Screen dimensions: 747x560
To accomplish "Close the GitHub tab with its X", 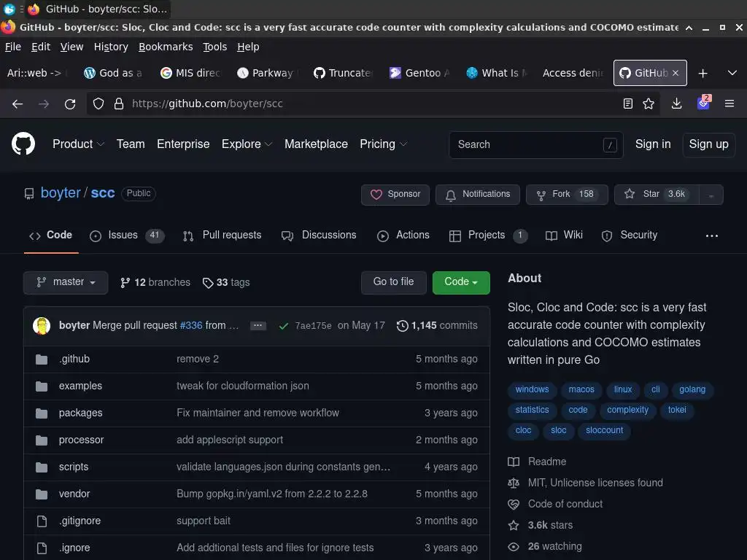I will (676, 73).
